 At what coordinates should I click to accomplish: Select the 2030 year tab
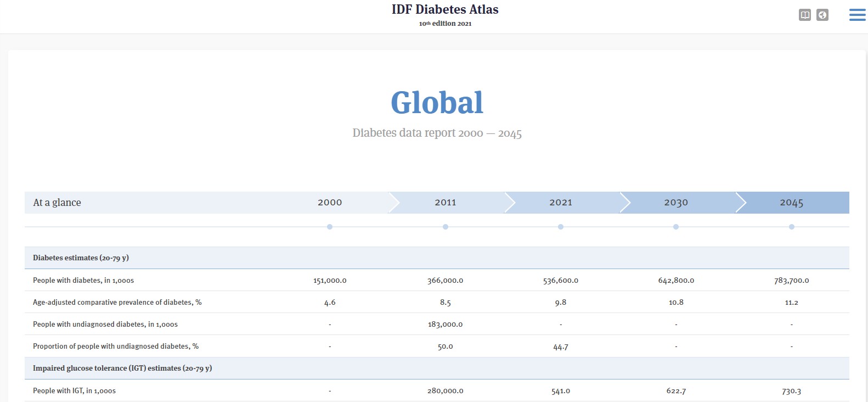tap(676, 203)
